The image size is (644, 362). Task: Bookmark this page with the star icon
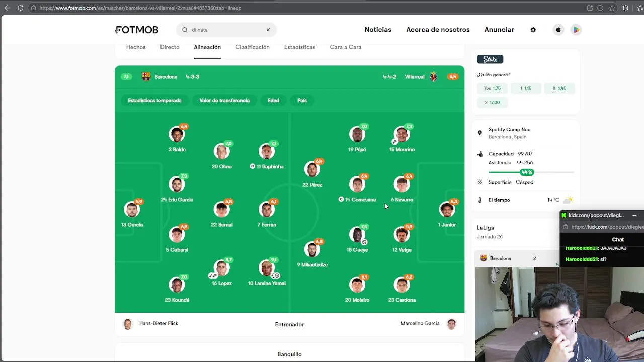click(x=612, y=8)
